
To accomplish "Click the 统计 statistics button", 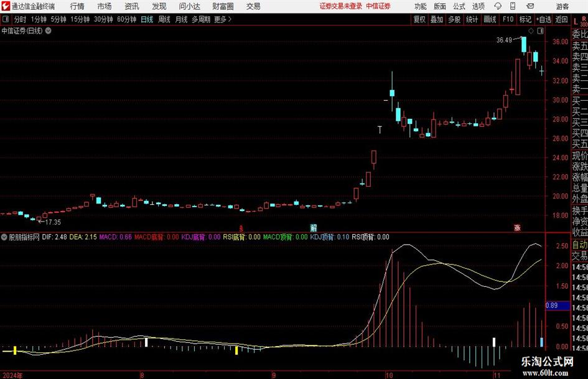I will (472, 19).
